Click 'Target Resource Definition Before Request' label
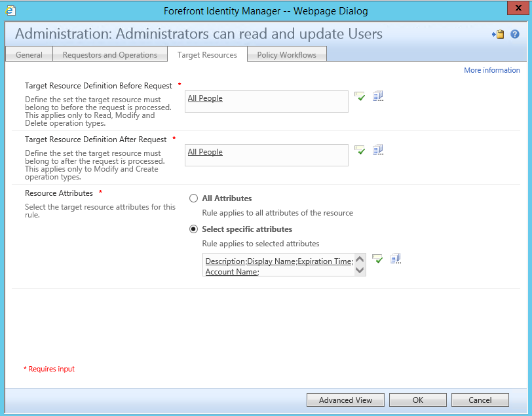532x416 pixels. click(98, 86)
